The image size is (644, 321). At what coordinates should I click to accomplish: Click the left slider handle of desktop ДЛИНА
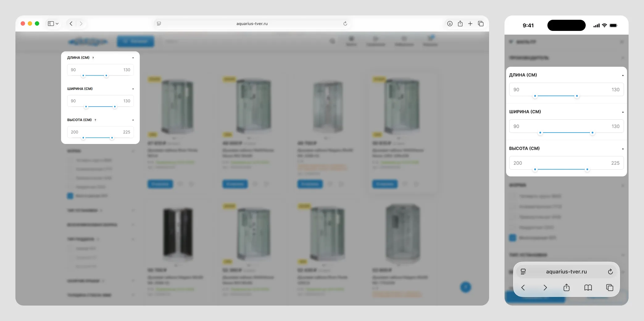pyautogui.click(x=83, y=75)
